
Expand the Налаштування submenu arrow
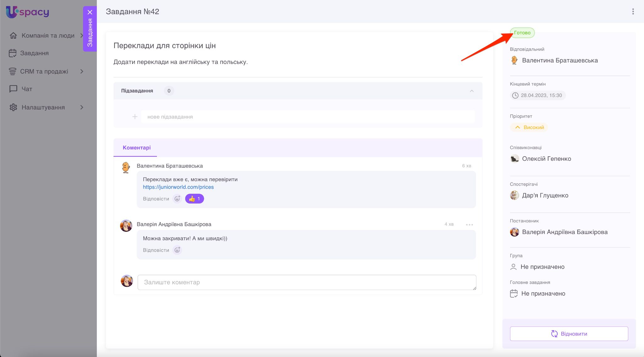tap(82, 107)
